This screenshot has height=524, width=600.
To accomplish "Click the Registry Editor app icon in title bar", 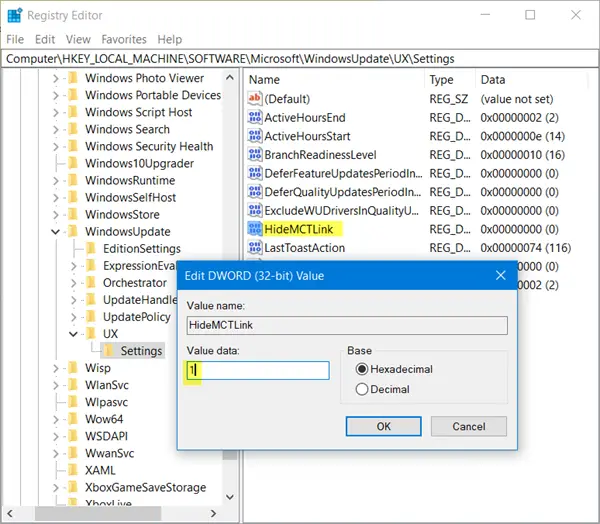I will click(x=15, y=15).
